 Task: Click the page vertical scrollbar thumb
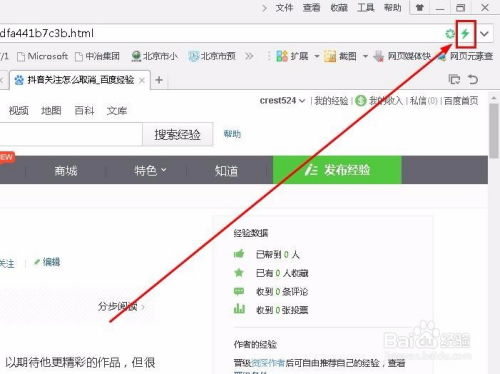[x=494, y=130]
